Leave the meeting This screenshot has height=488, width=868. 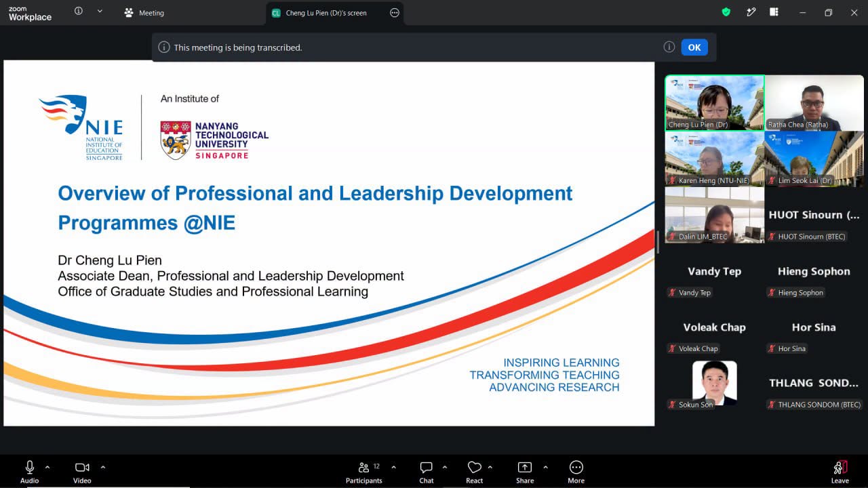point(840,472)
